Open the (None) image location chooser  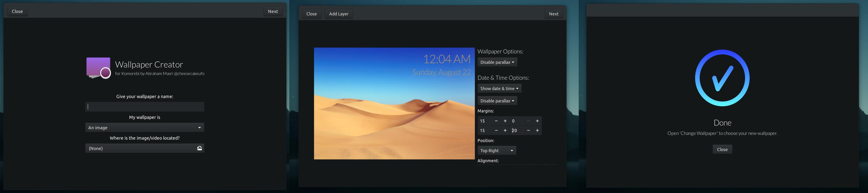pyautogui.click(x=144, y=148)
